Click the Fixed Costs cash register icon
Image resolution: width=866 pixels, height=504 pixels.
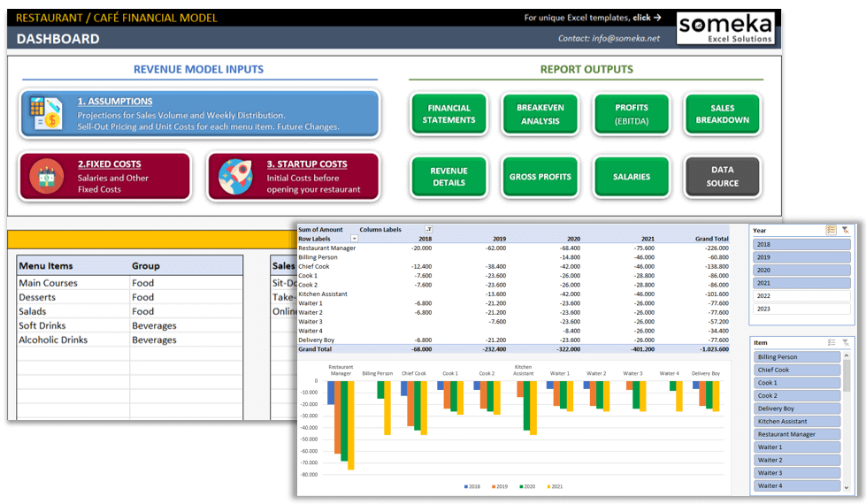pos(46,176)
